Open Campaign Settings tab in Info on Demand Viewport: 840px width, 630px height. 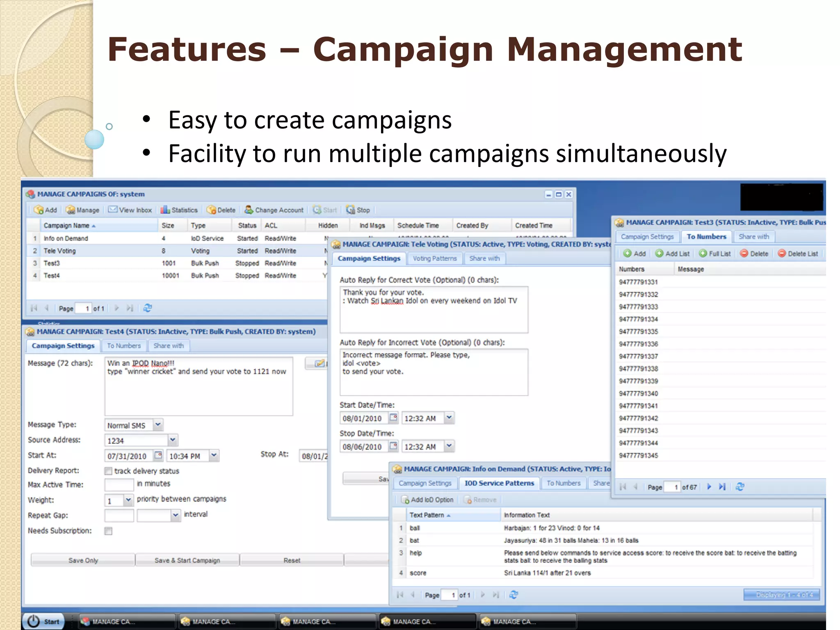[x=425, y=483]
